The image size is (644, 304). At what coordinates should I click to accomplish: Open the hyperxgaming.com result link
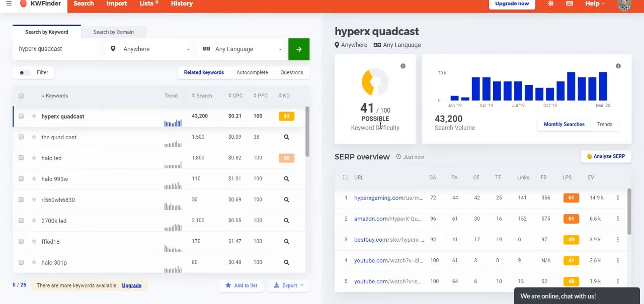pos(388,198)
